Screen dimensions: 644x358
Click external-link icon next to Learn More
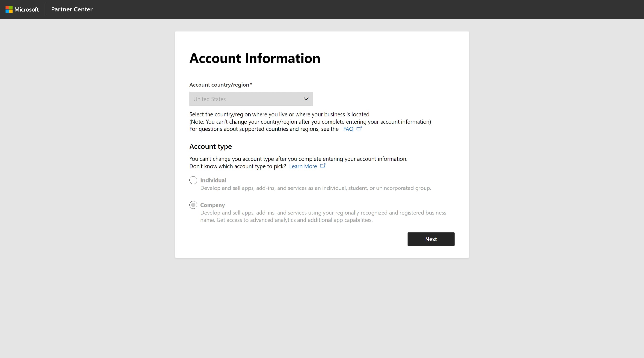323,166
